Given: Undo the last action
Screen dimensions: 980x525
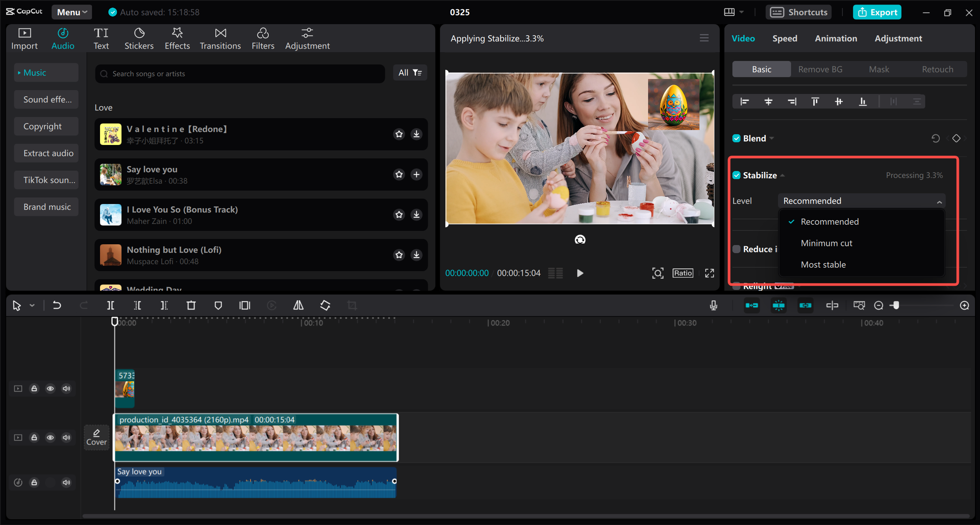Looking at the screenshot, I should click(x=57, y=305).
